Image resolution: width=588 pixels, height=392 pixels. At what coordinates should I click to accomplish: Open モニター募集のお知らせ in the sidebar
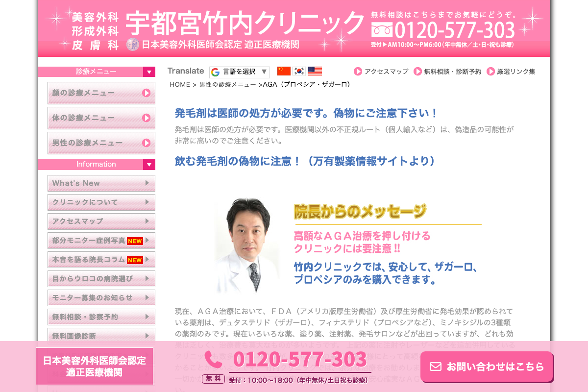click(x=101, y=298)
